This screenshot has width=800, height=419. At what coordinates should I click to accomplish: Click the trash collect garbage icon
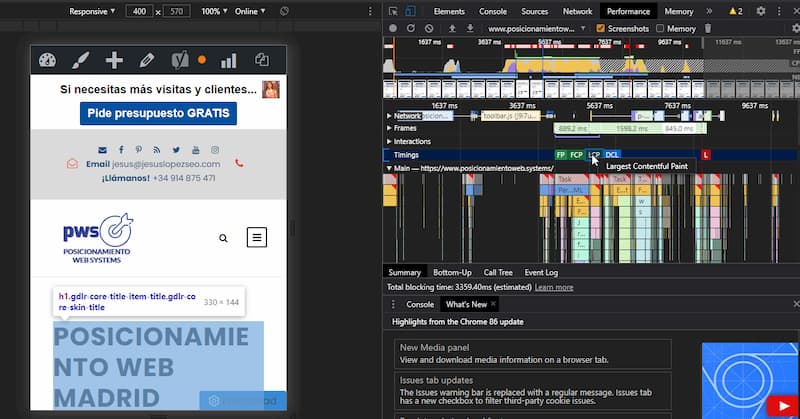point(708,29)
